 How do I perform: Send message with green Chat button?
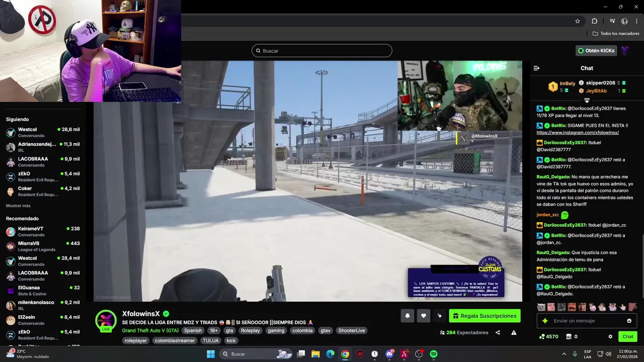point(628,336)
